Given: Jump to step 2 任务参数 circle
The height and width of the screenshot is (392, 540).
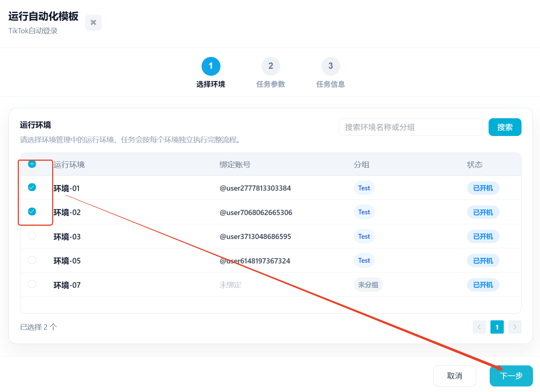Looking at the screenshot, I should click(271, 66).
